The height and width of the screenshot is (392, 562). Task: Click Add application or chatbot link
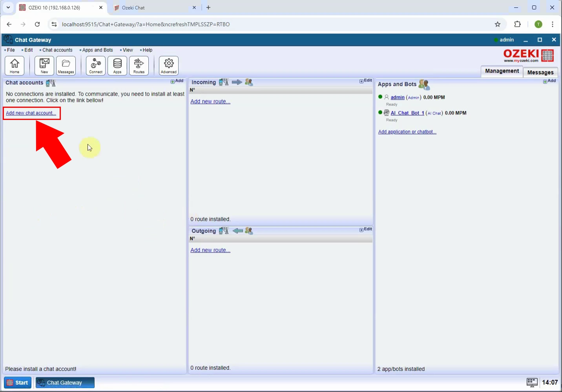(x=407, y=132)
